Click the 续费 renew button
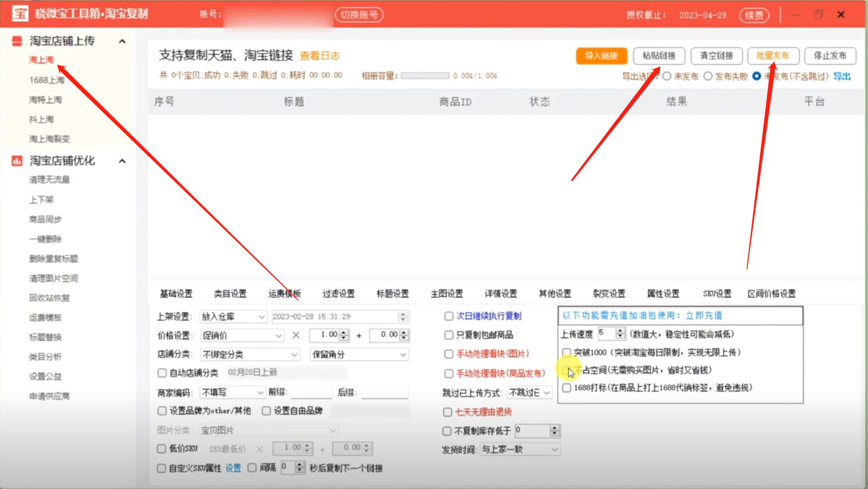The width and height of the screenshot is (868, 489). [754, 15]
